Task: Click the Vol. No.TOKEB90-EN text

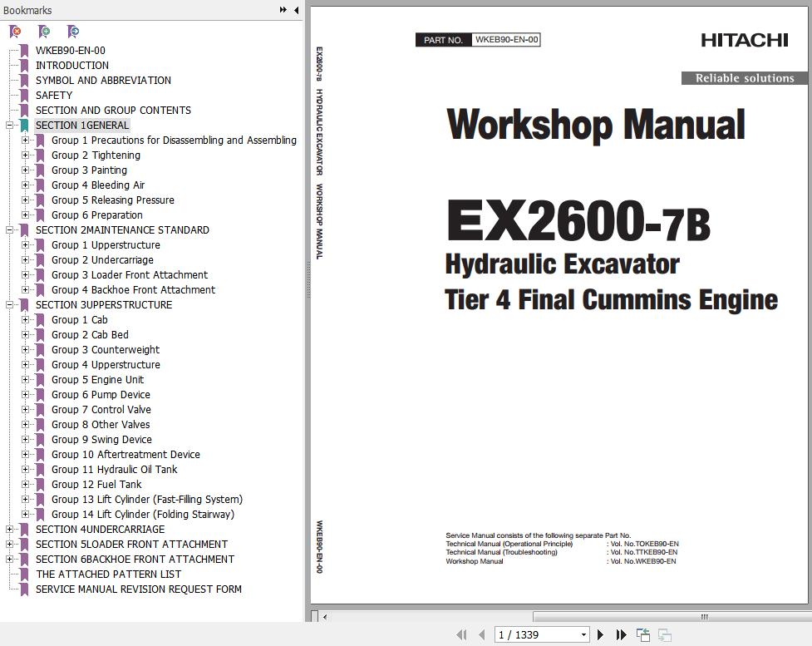Action: pos(644,544)
